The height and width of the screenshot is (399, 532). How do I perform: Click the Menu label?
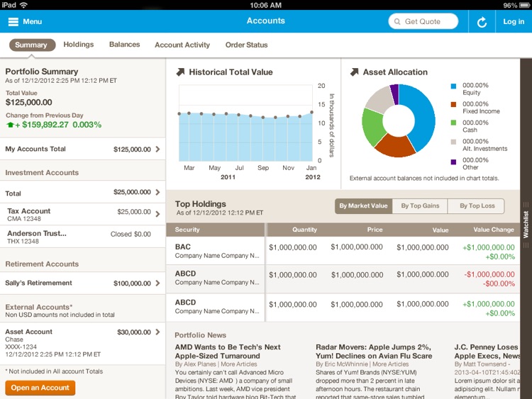click(x=32, y=22)
